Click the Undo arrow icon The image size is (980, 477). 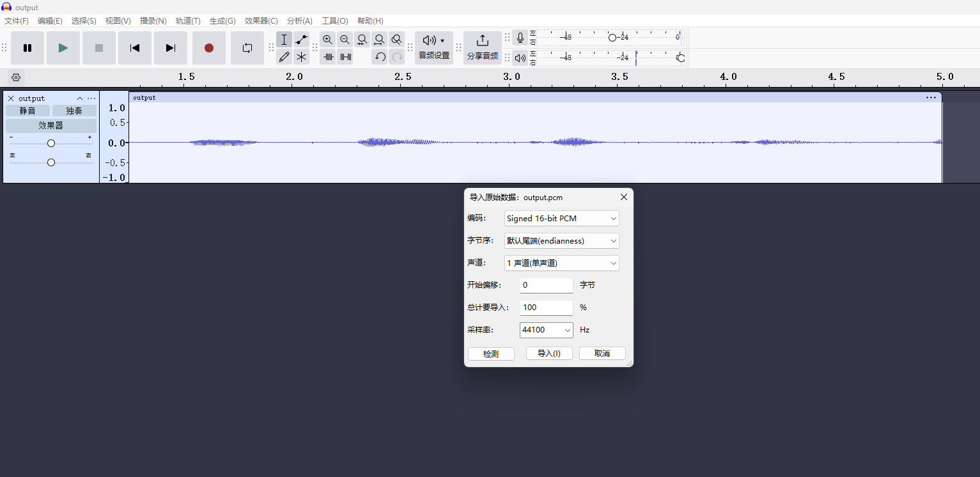[380, 56]
